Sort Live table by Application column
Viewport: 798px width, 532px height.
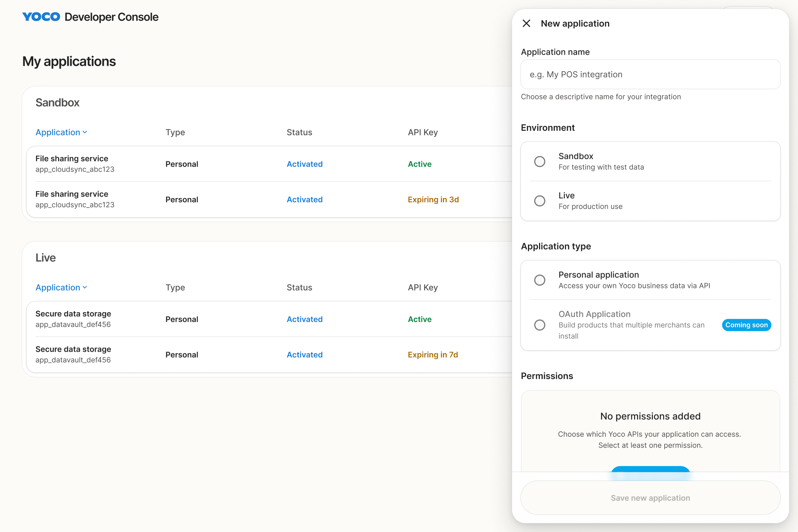[x=61, y=287]
